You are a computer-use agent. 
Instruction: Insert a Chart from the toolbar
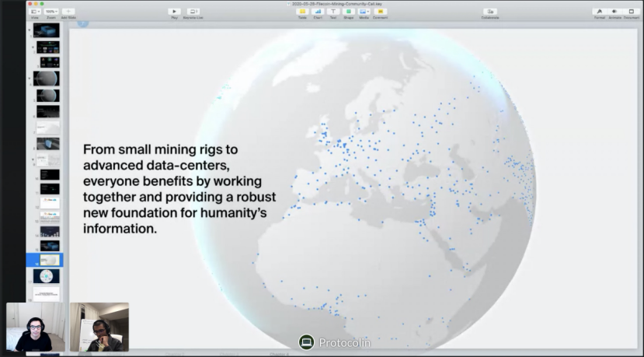click(x=318, y=12)
